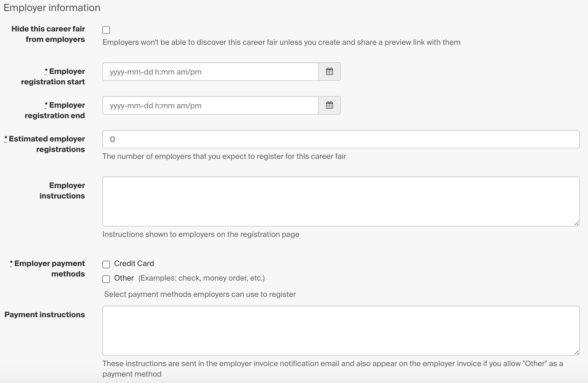
Task: Open calendar picker for employer registration end
Action: point(329,105)
